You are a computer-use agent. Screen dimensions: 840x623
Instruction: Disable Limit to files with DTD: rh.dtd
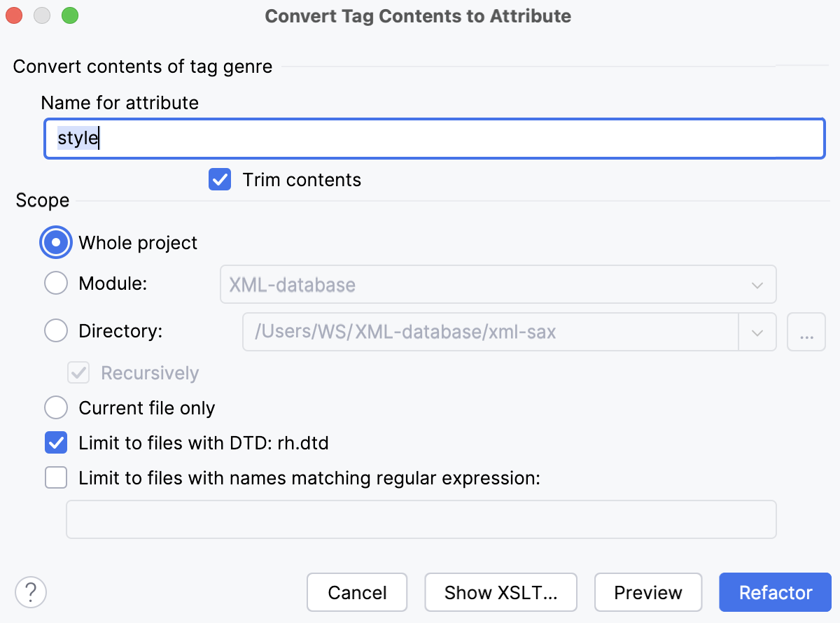pos(56,442)
